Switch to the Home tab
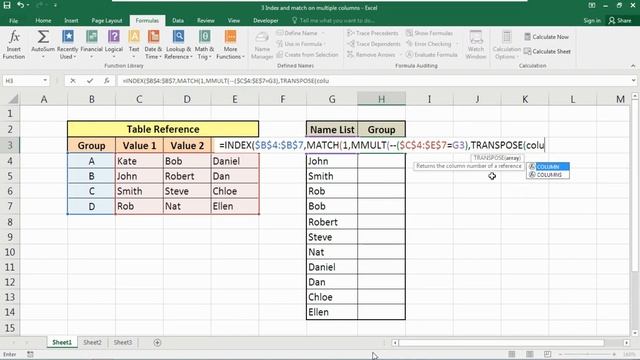Image resolution: width=640 pixels, height=360 pixels. pyautogui.click(x=43, y=20)
